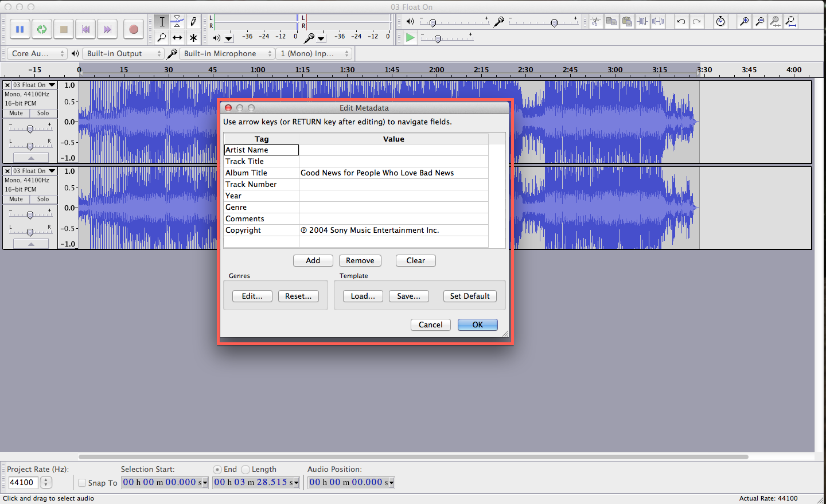Enable the Snap To checkbox
This screenshot has width=826, height=504.
coord(82,483)
